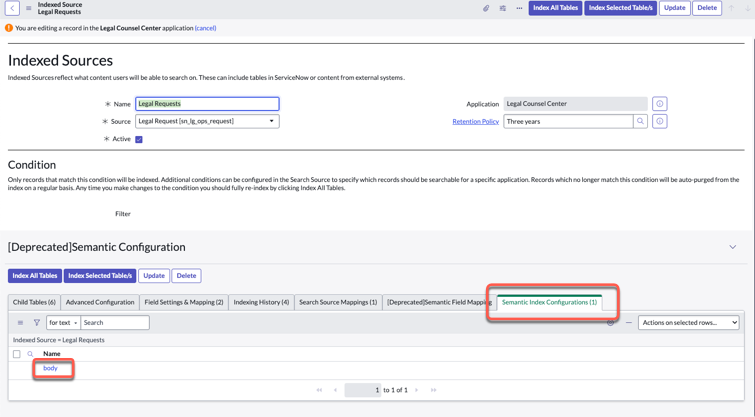Go to previous page of list
The width and height of the screenshot is (755, 417).
[x=336, y=390]
